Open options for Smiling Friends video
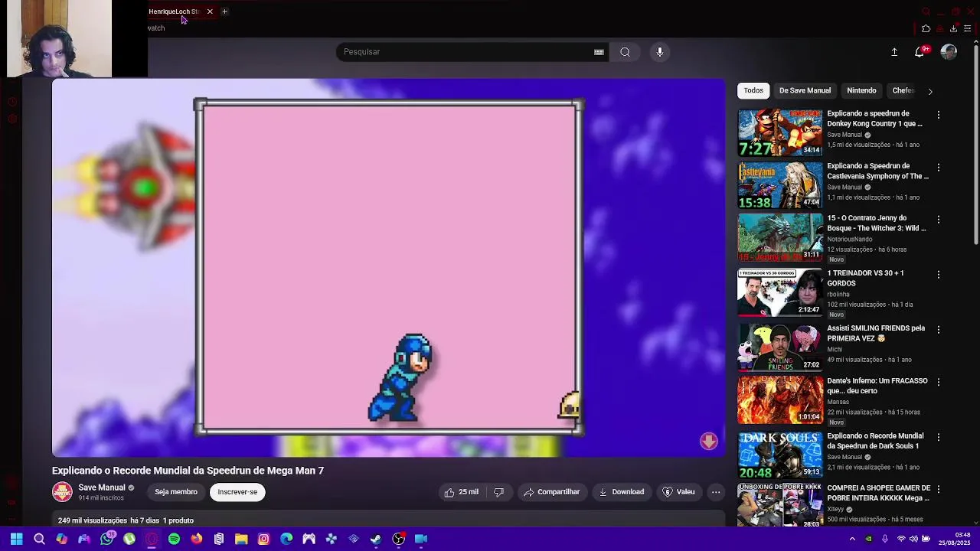The width and height of the screenshot is (980, 551). (939, 329)
